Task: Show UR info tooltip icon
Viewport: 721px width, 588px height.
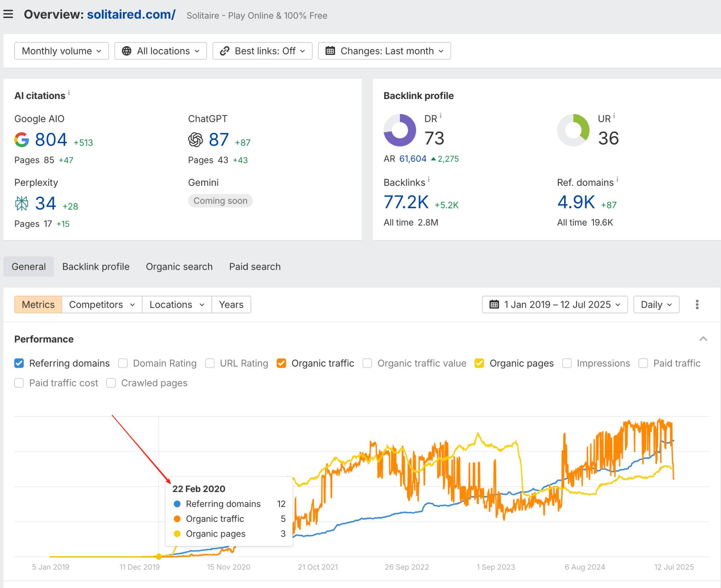Action: coord(614,116)
